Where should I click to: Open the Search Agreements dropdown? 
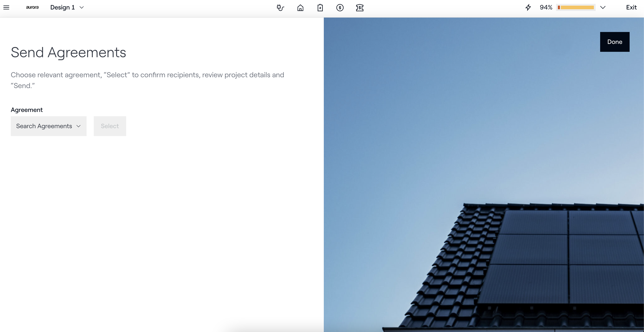click(x=49, y=126)
